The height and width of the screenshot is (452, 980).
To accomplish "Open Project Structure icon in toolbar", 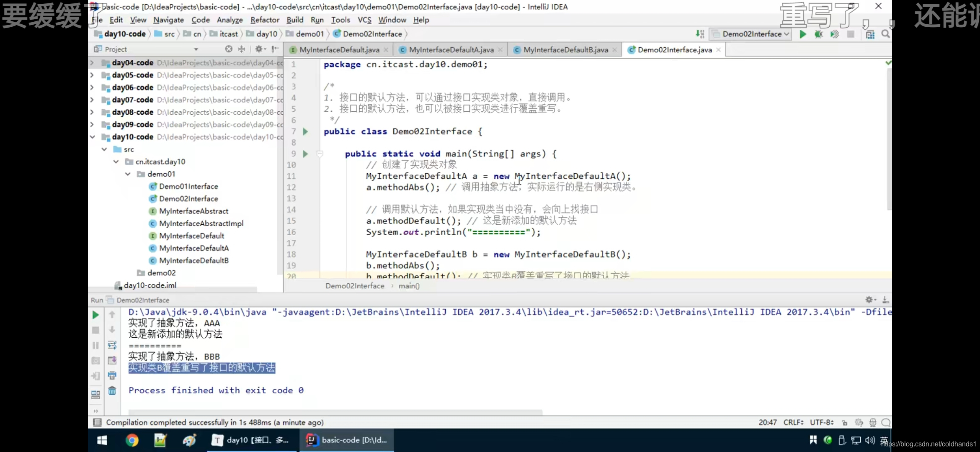I will [x=870, y=34].
